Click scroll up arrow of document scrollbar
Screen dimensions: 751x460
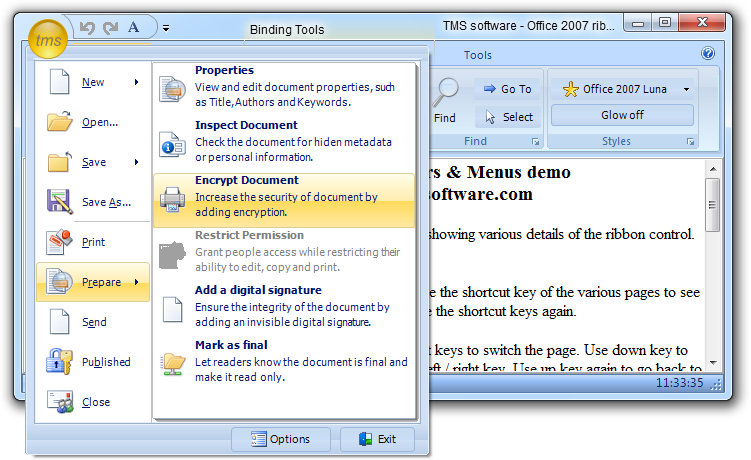click(713, 169)
